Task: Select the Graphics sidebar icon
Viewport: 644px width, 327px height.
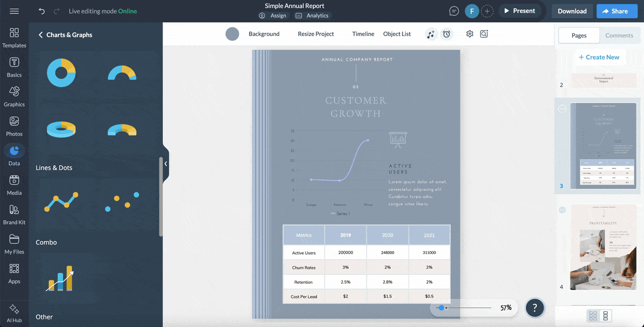Action: tap(14, 96)
